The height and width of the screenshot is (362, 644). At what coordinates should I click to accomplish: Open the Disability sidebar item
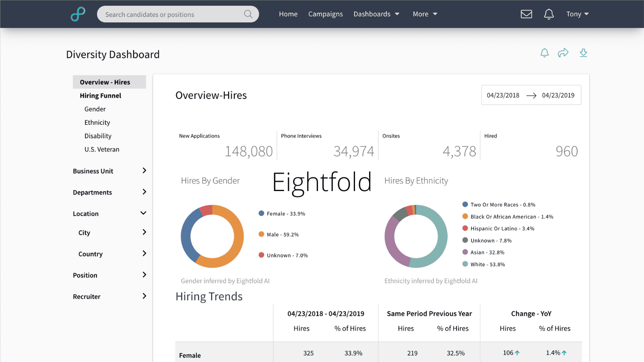[x=98, y=136]
